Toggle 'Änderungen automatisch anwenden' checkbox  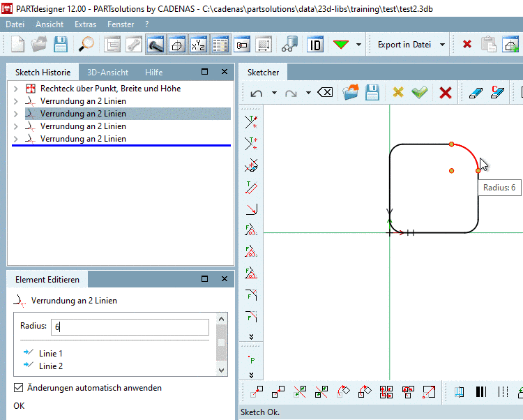[x=19, y=388]
